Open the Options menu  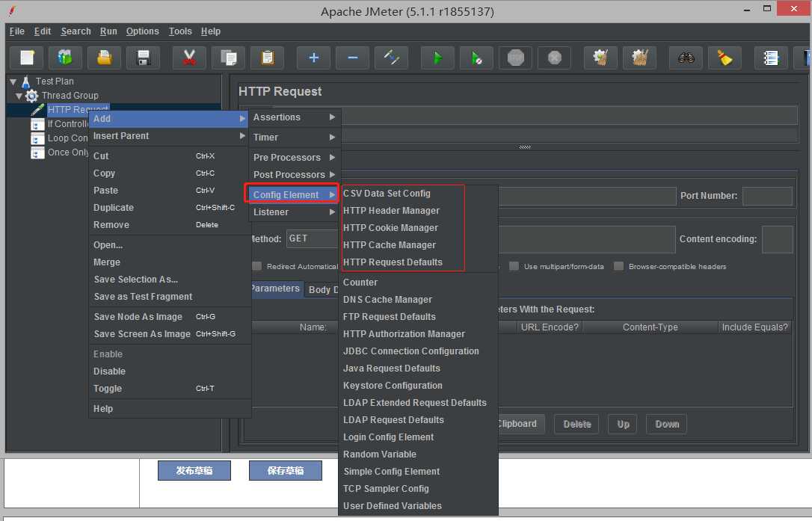[142, 31]
